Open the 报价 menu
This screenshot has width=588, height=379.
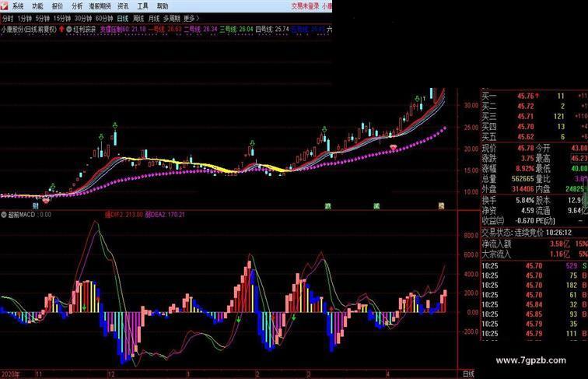click(58, 6)
